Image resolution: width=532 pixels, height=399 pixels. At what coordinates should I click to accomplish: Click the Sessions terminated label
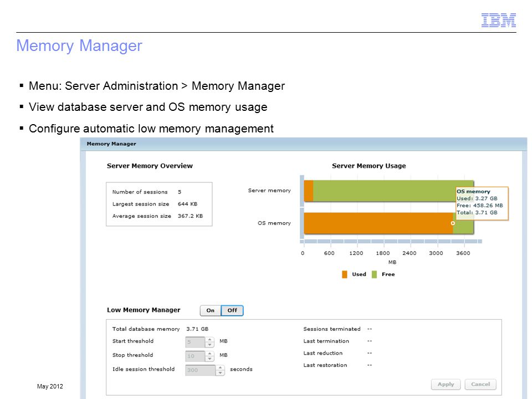[332, 329]
